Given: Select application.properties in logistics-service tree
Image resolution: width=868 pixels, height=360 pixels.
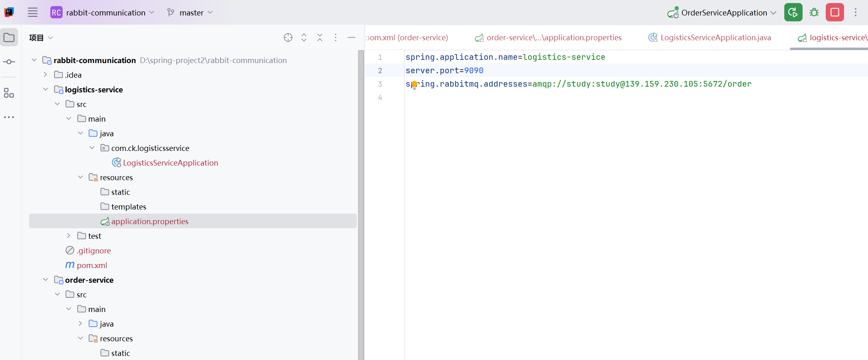Looking at the screenshot, I should pos(193,221).
